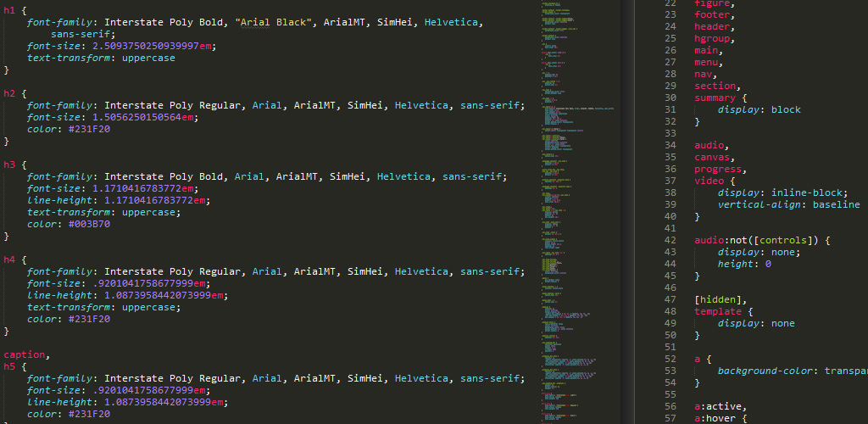Click the 2.5093750250939997em font-size value
Viewport: 868px width, 424px height.
(x=153, y=46)
